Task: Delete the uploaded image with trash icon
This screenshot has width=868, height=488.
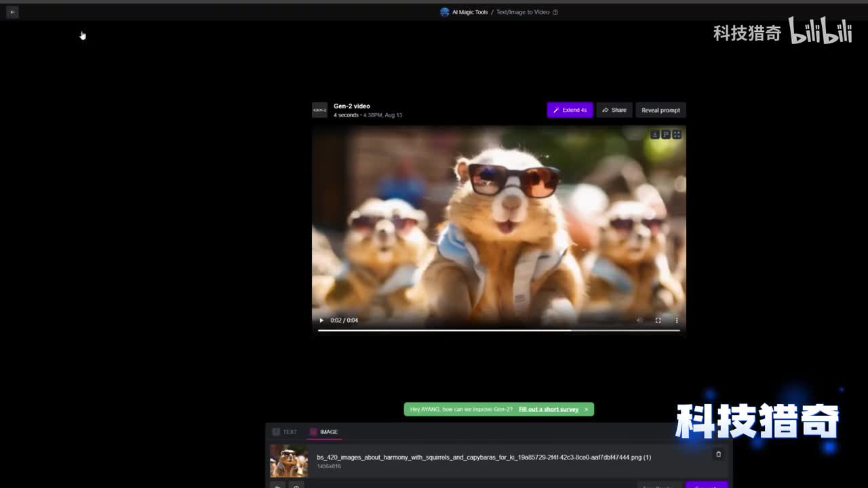Action: point(718,454)
